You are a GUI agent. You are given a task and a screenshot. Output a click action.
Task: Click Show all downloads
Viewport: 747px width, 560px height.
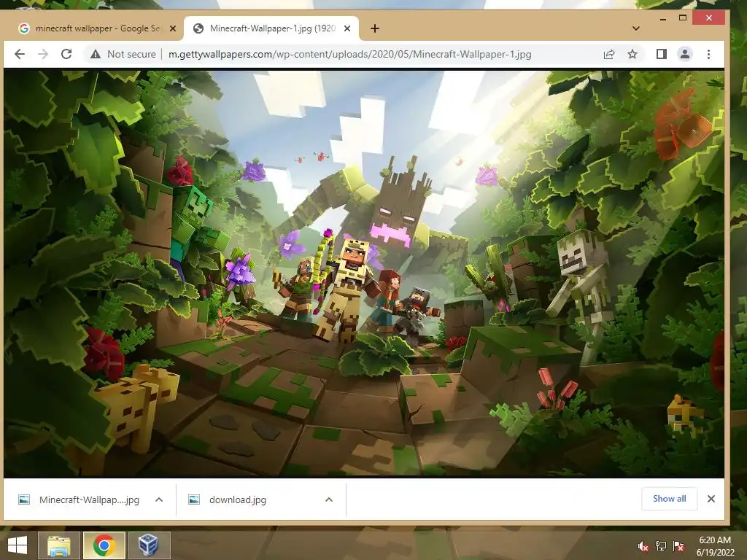click(670, 499)
